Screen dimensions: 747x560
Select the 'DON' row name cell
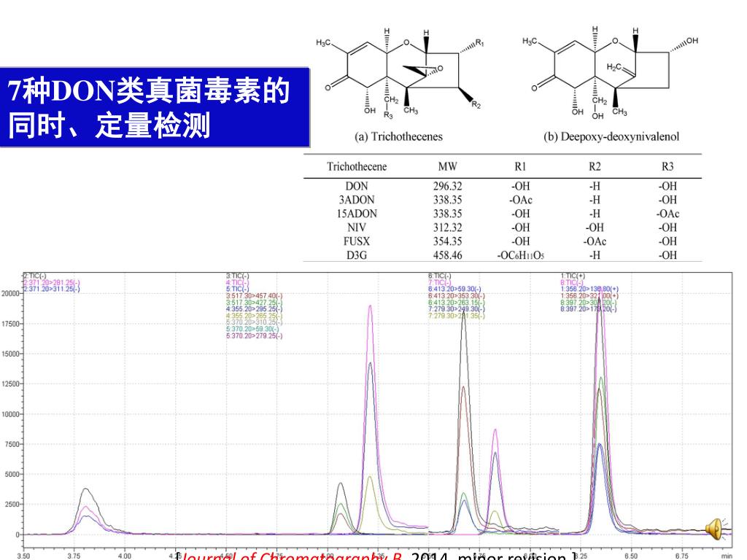pyautogui.click(x=357, y=186)
